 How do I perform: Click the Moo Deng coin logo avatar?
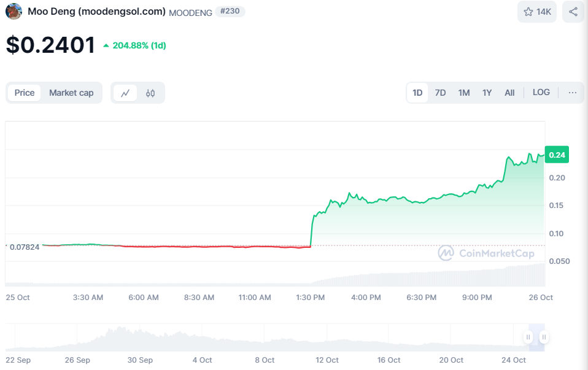[14, 11]
